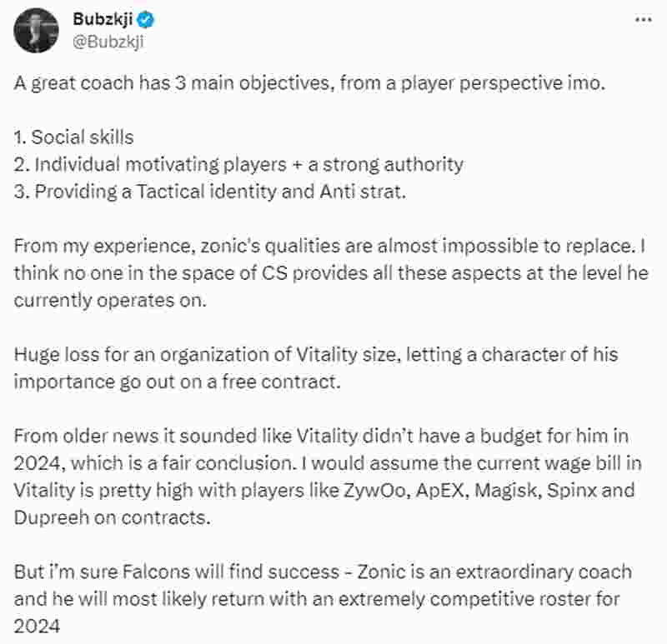667x644 pixels.
Task: Open Bubzkji's profile picture avatar
Action: point(36,31)
